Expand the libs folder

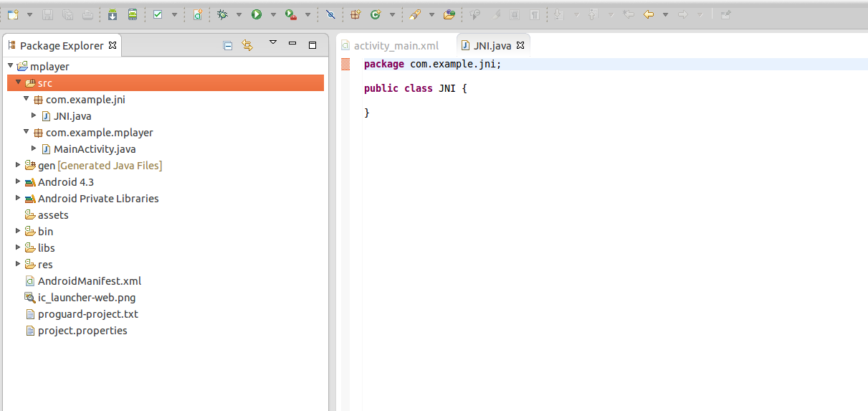point(18,247)
